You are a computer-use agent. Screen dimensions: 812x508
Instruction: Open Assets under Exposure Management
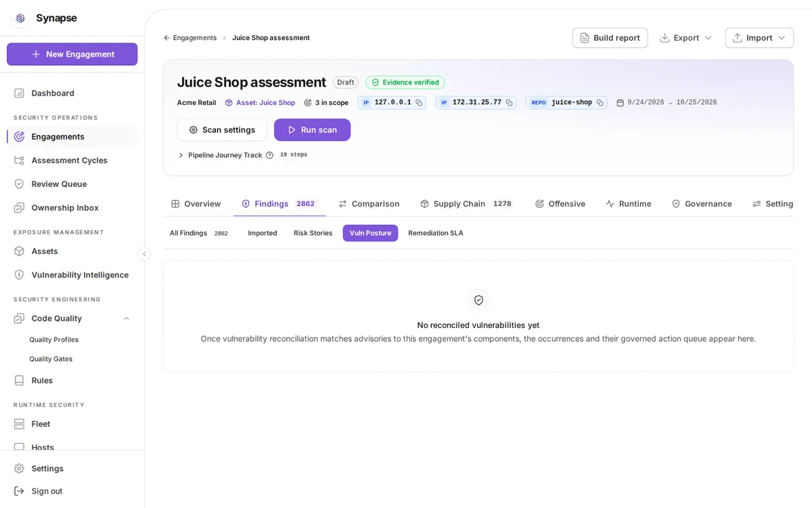[72, 251]
